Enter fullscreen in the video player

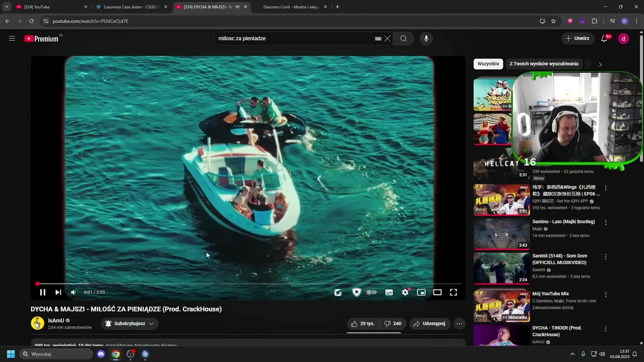coord(453,292)
